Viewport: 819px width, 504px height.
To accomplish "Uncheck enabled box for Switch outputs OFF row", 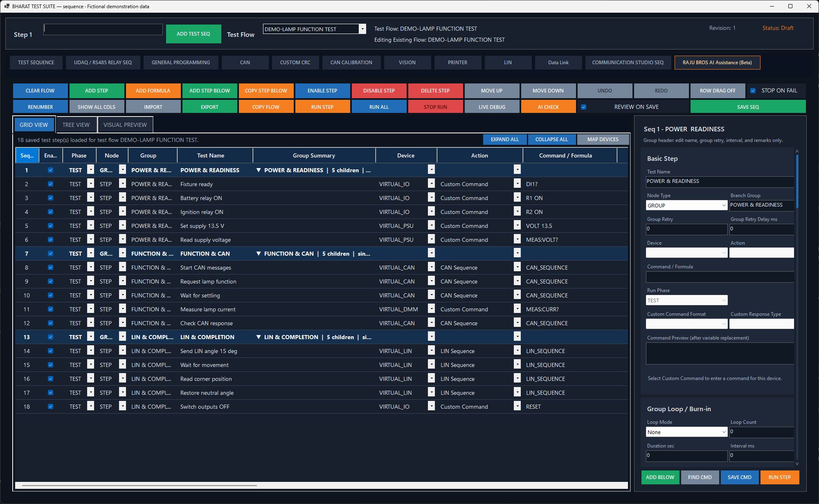I will 50,407.
